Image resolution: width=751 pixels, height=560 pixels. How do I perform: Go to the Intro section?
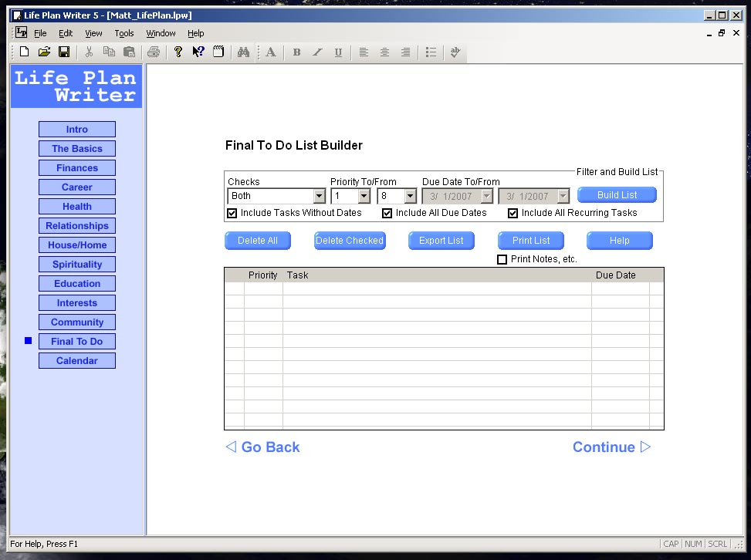tap(77, 130)
